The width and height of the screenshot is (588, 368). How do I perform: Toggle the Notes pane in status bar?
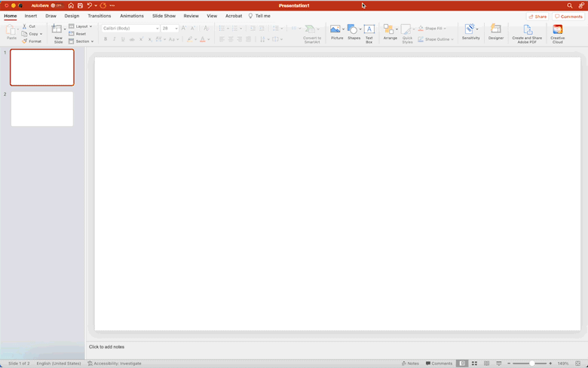point(410,363)
